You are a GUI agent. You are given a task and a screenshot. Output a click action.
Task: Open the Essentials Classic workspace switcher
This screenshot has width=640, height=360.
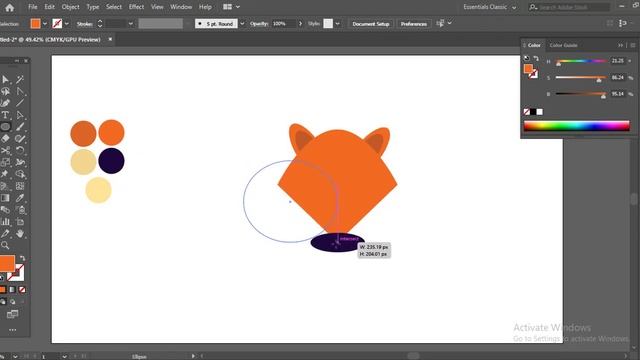pyautogui.click(x=489, y=7)
